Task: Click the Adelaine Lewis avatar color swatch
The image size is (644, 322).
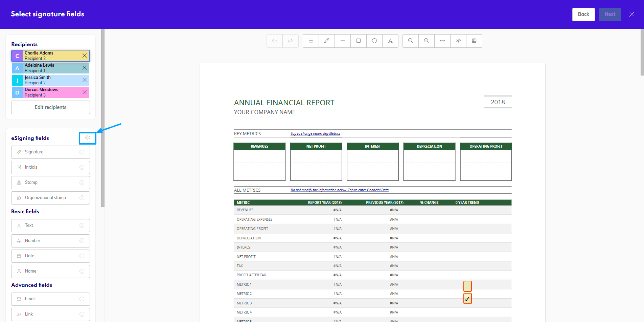Action: click(17, 68)
